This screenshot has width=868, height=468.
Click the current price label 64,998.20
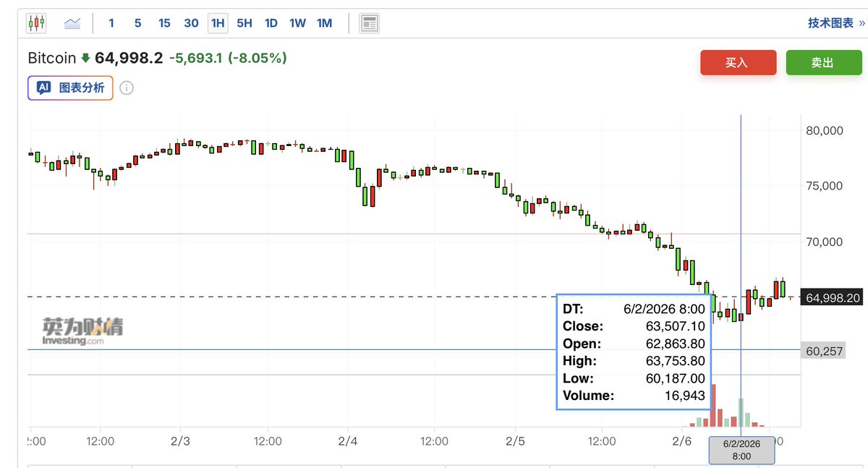tap(833, 297)
